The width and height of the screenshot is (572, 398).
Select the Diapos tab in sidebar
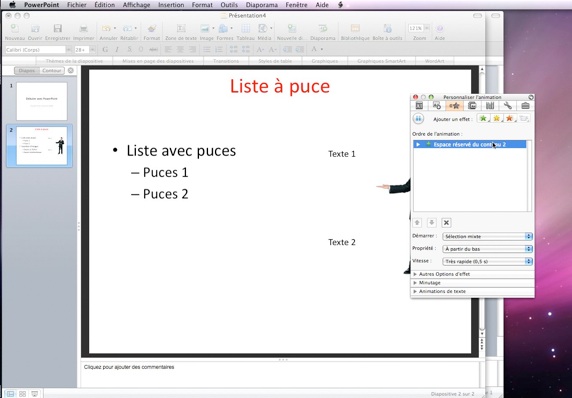coord(27,70)
